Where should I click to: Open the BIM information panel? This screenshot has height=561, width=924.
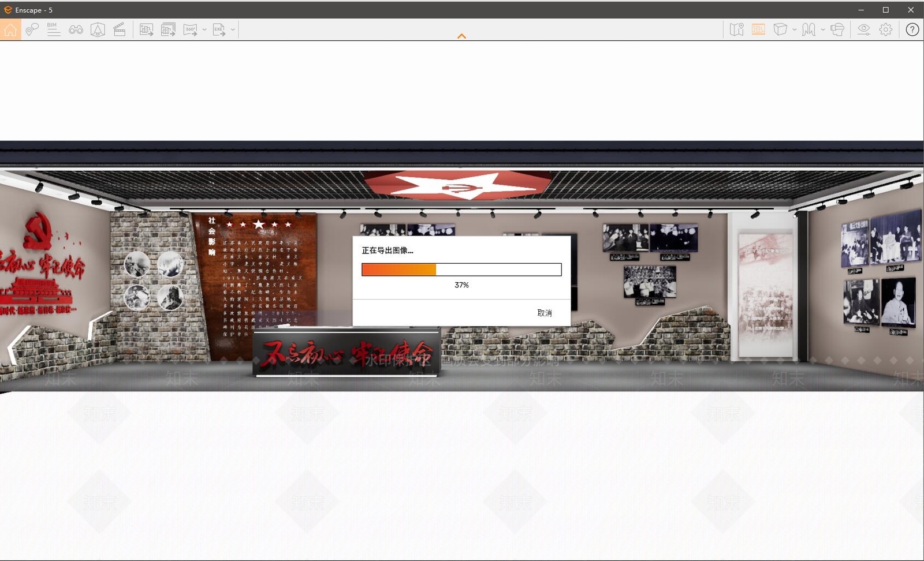[53, 29]
